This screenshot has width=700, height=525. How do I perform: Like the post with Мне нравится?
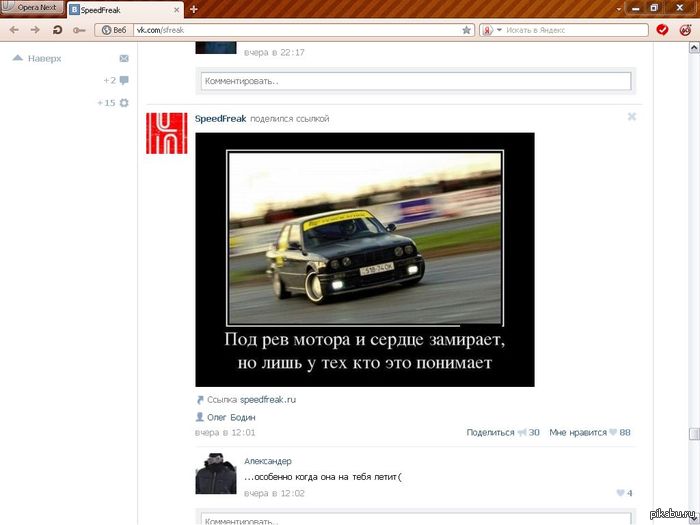[x=589, y=432]
